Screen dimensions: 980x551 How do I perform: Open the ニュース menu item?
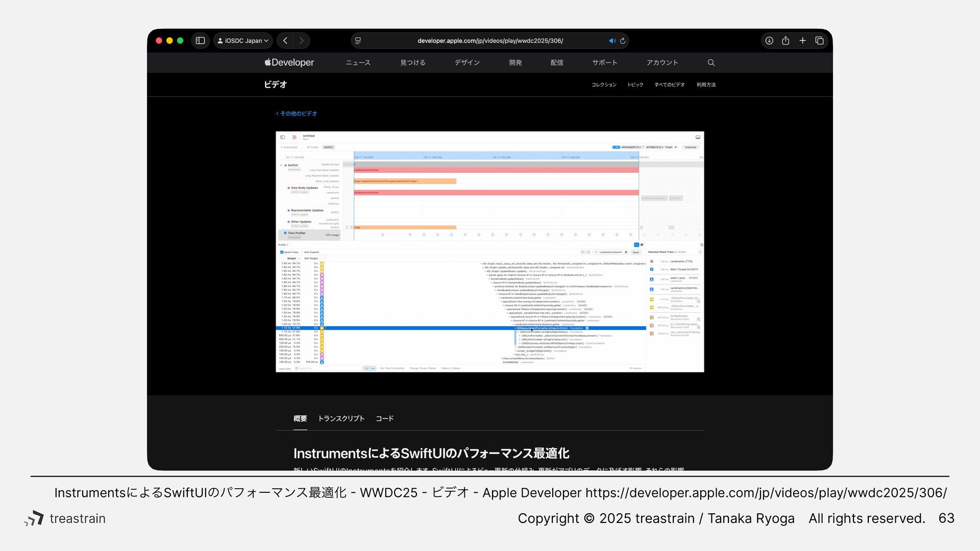358,63
